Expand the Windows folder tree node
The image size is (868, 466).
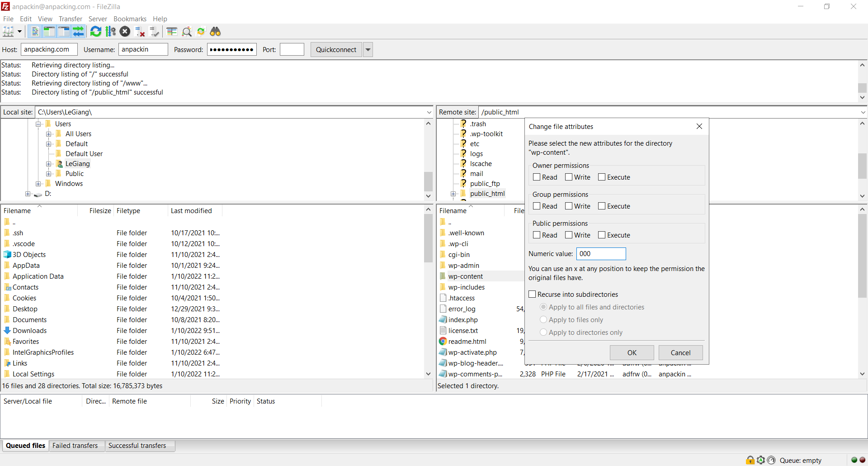point(38,184)
